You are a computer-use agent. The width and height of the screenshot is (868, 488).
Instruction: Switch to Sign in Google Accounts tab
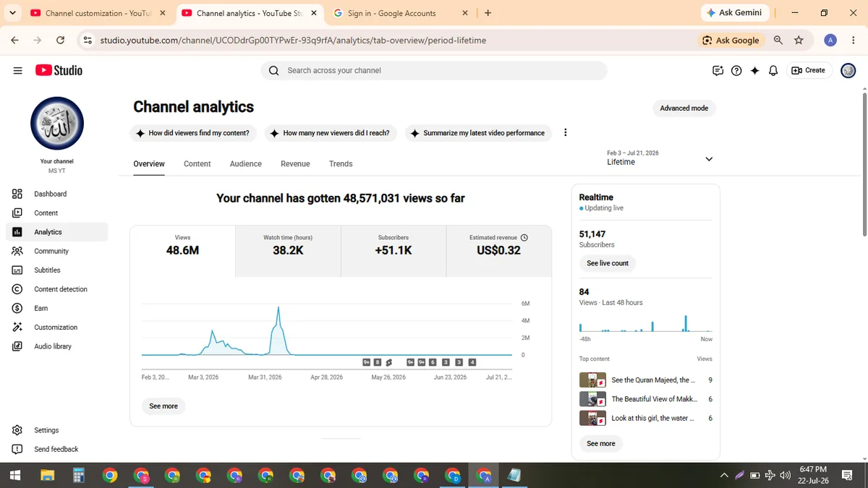pyautogui.click(x=401, y=13)
